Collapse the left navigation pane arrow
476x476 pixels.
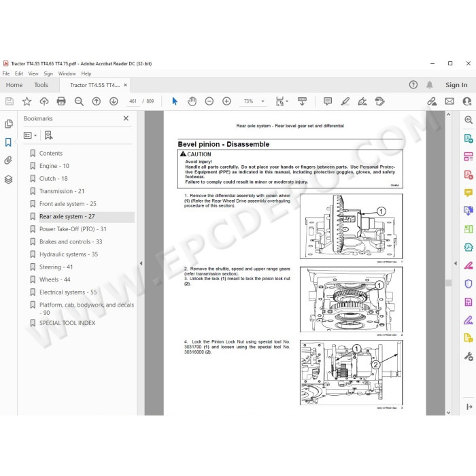coord(141,263)
